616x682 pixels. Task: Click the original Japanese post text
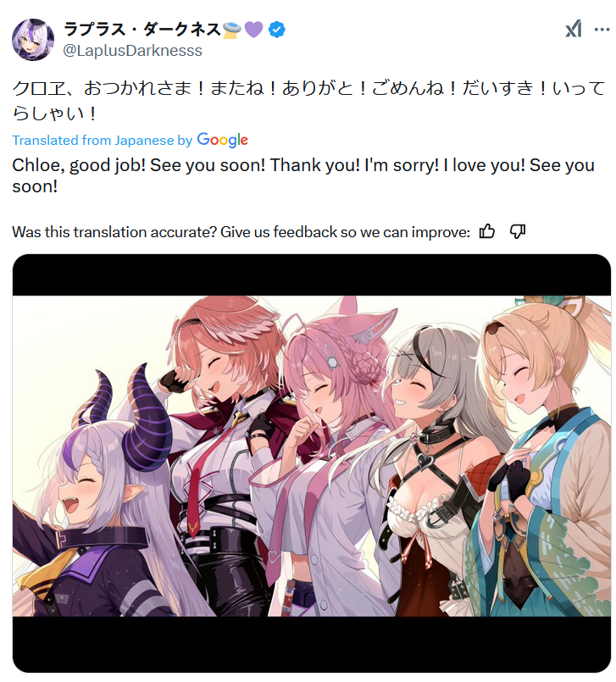tap(308, 101)
